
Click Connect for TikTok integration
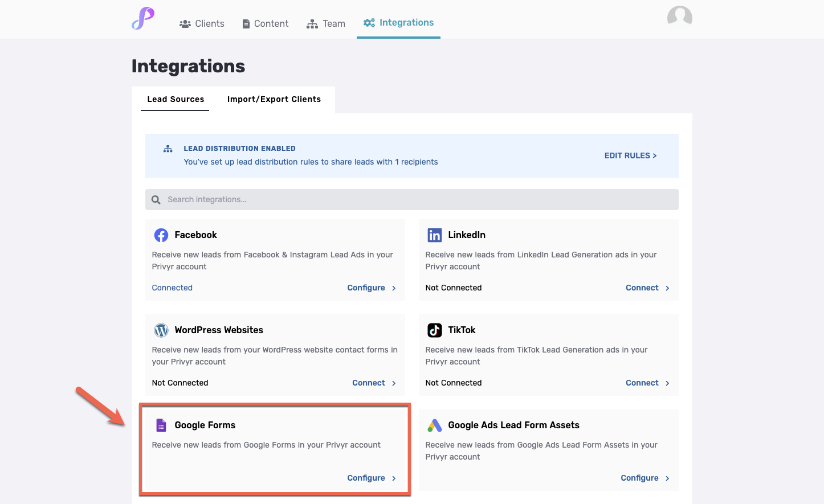[x=642, y=383]
